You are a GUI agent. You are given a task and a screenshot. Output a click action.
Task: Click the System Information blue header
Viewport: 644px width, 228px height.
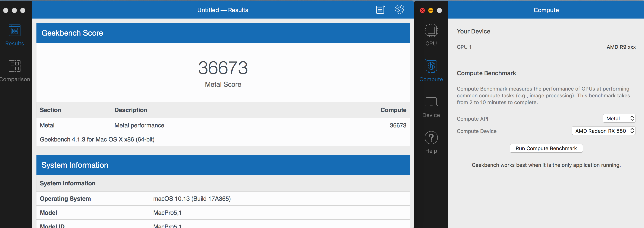click(223, 165)
